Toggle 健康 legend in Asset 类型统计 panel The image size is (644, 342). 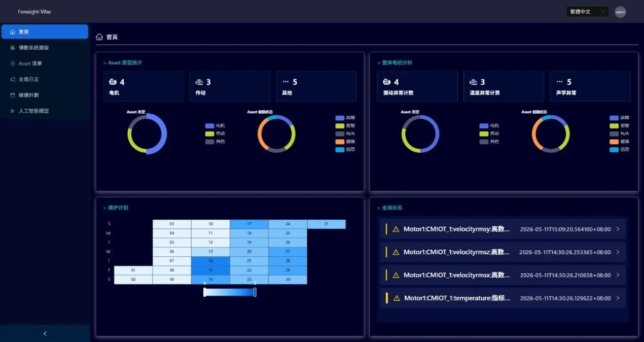(x=345, y=142)
